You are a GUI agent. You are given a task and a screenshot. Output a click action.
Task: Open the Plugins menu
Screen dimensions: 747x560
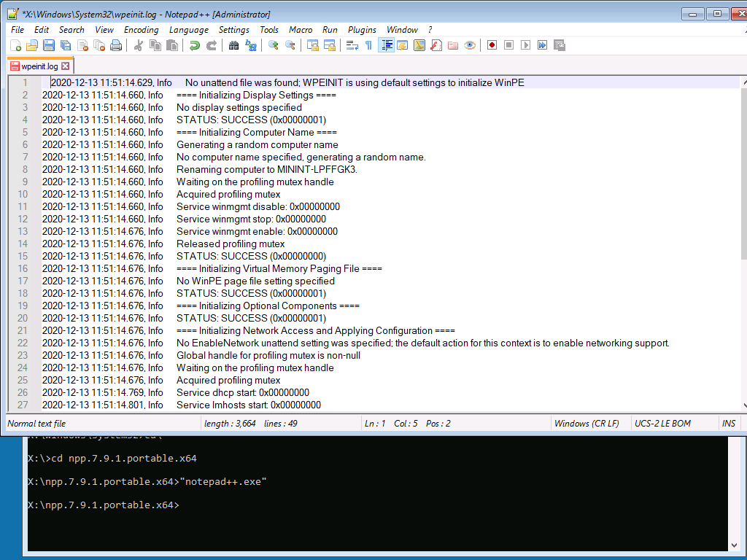tap(362, 29)
